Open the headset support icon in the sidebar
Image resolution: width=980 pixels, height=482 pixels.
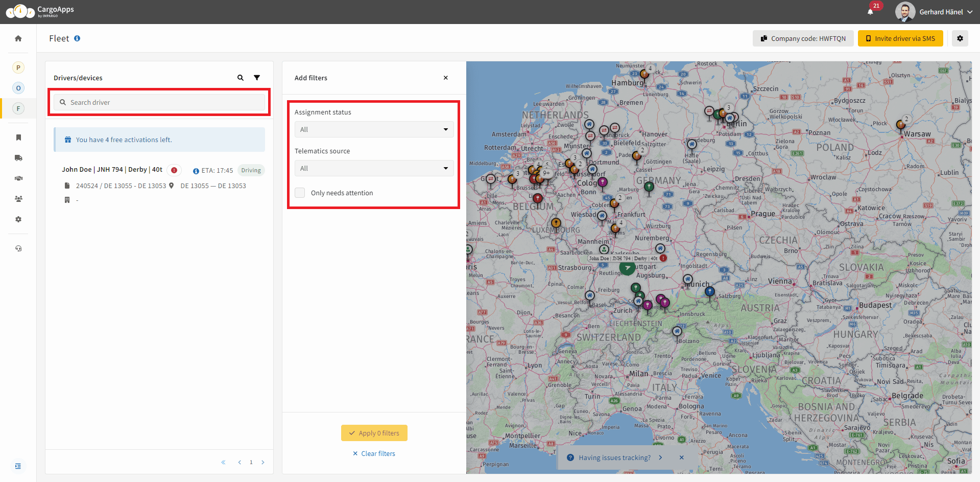tap(18, 248)
